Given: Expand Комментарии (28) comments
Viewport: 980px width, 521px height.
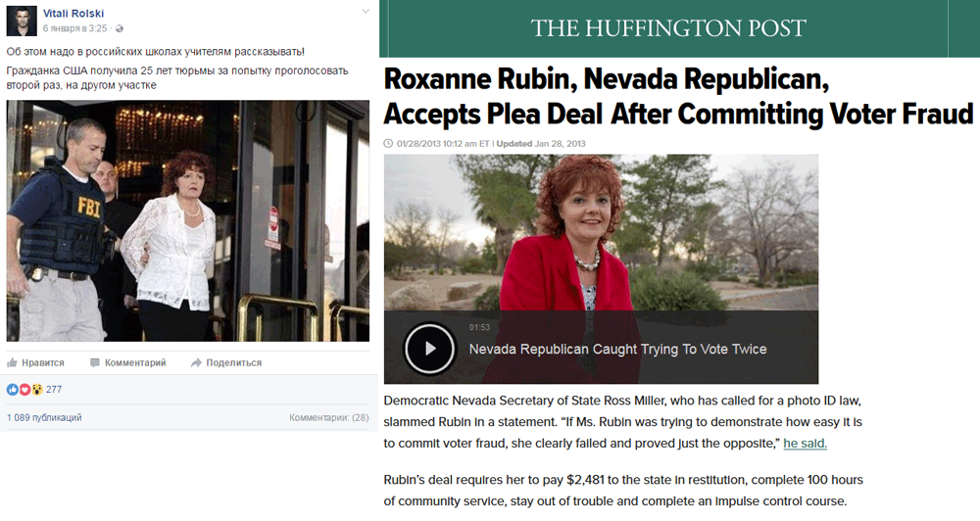Looking at the screenshot, I should pos(328,417).
